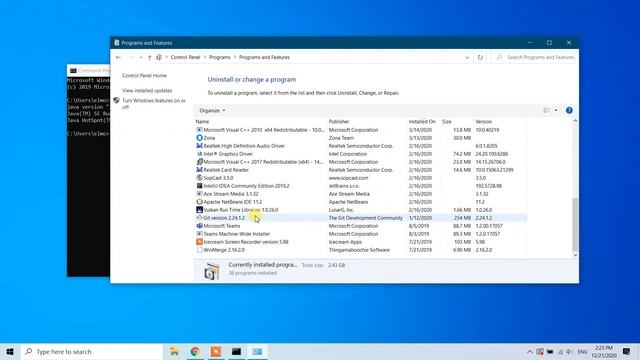This screenshot has width=640, height=360.
Task: Click the Realtek High Definition Audio Driver icon
Action: (x=199, y=146)
